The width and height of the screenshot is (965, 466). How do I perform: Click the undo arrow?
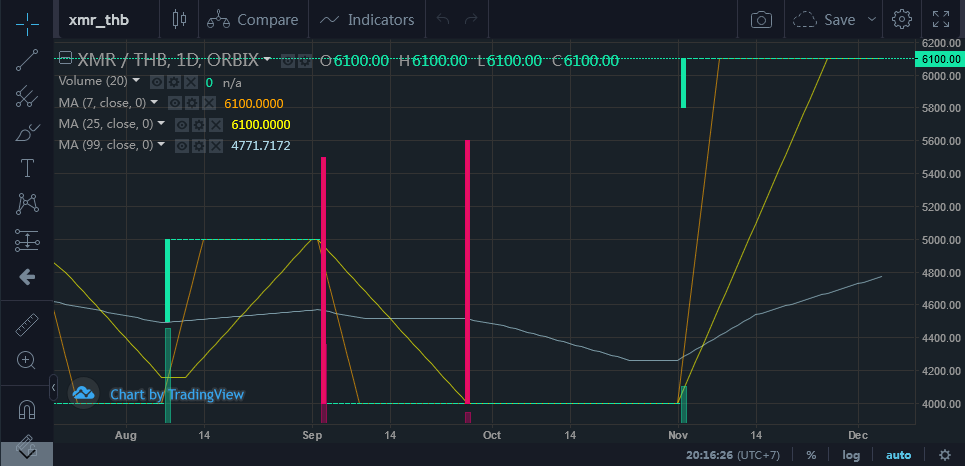click(x=442, y=20)
